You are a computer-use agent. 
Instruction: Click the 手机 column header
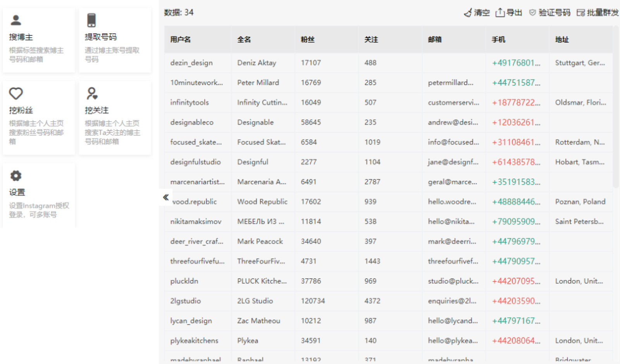pyautogui.click(x=498, y=39)
